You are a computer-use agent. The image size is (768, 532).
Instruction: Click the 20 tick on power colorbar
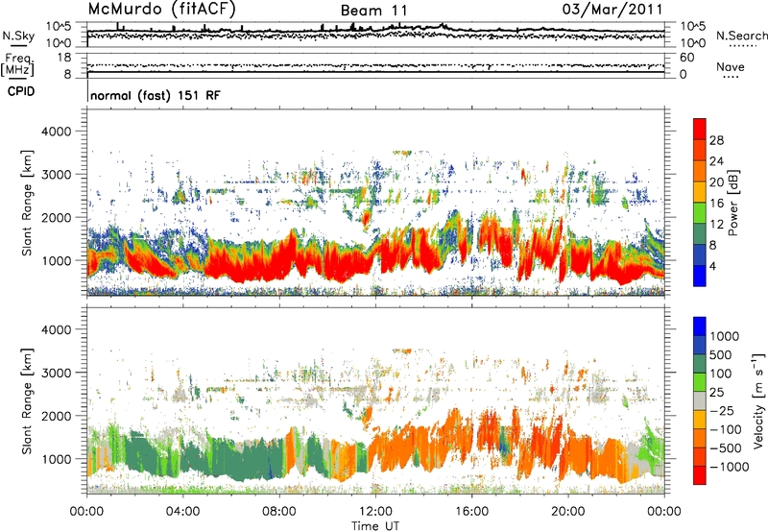pos(716,182)
